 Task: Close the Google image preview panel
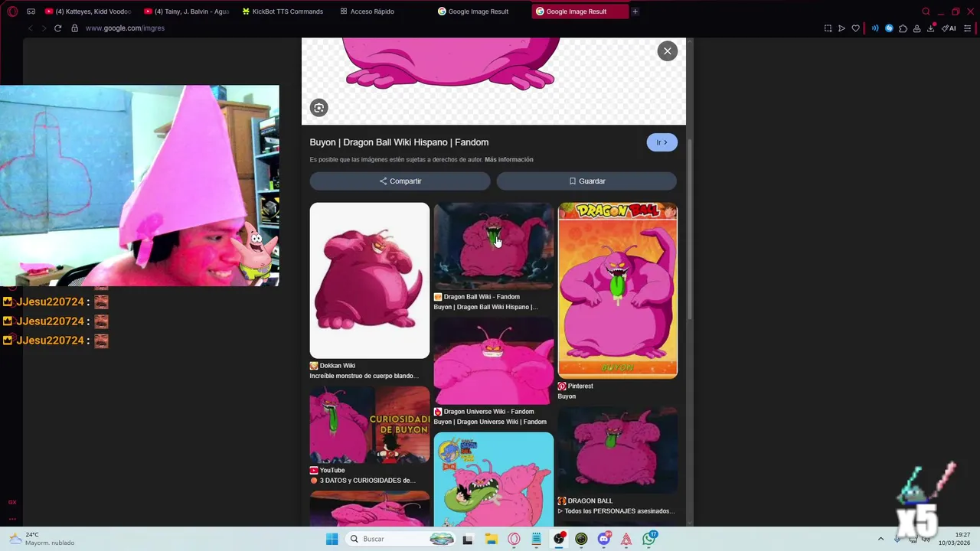[x=667, y=51]
